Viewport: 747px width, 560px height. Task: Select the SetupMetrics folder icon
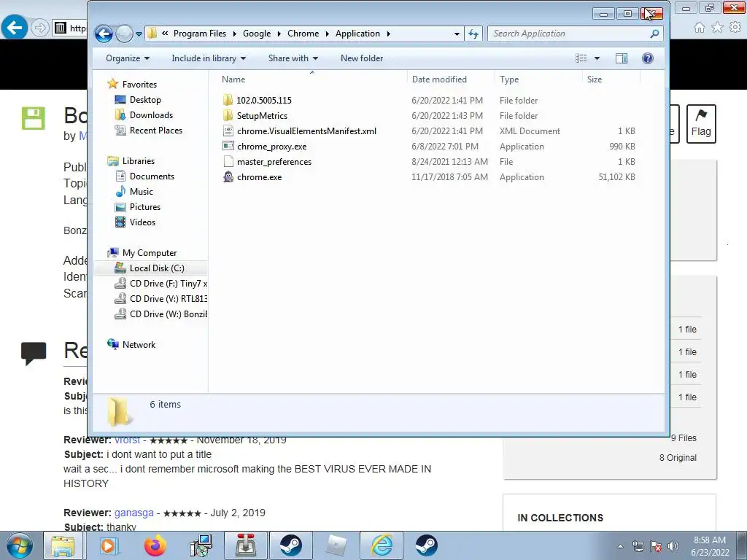pyautogui.click(x=228, y=115)
